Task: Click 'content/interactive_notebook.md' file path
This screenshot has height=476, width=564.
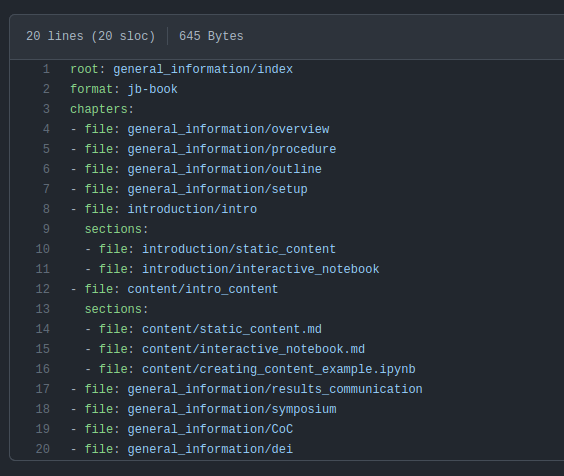Action: (x=253, y=349)
